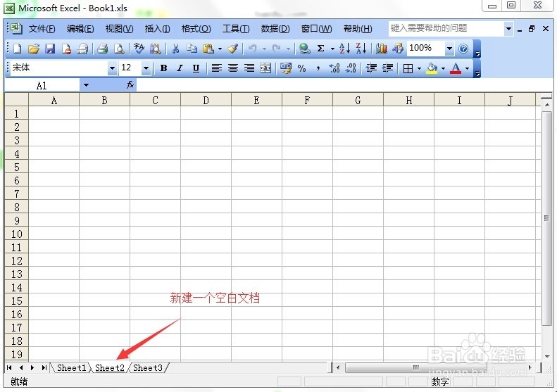This screenshot has width=557, height=392.
Task: Open the 视图(V) menu
Action: click(120, 29)
